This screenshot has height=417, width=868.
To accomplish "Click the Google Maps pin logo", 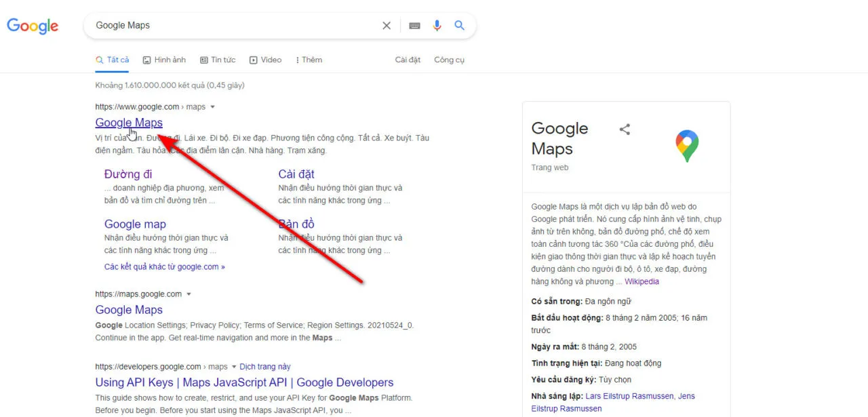I will pyautogui.click(x=687, y=146).
